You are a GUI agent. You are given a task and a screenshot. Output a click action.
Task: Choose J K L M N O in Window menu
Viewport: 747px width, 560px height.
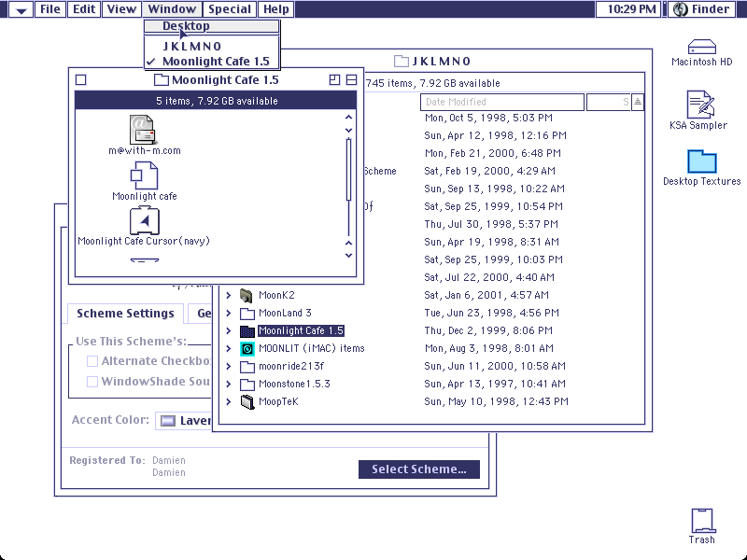coord(212,46)
